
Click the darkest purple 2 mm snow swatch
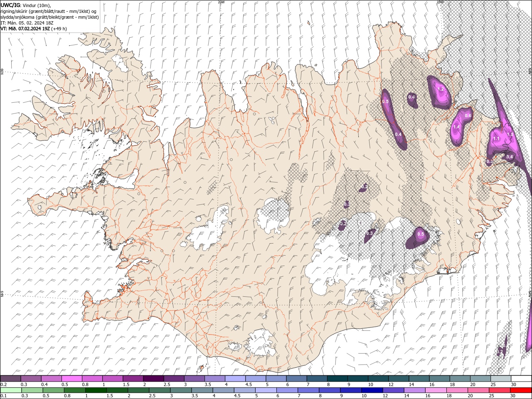click(x=153, y=379)
